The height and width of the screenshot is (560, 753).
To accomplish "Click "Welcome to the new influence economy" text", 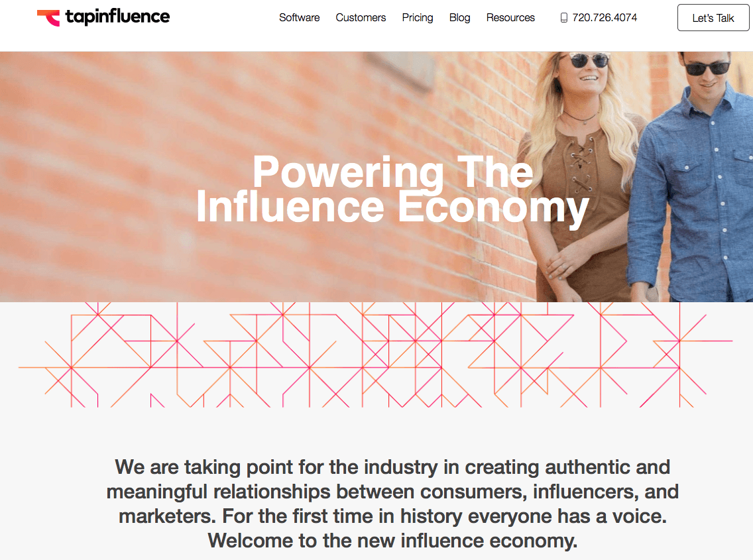I will point(392,540).
